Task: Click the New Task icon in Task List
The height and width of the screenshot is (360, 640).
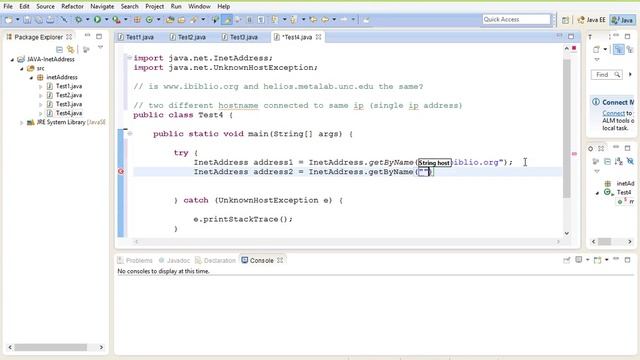Action: tap(596, 50)
